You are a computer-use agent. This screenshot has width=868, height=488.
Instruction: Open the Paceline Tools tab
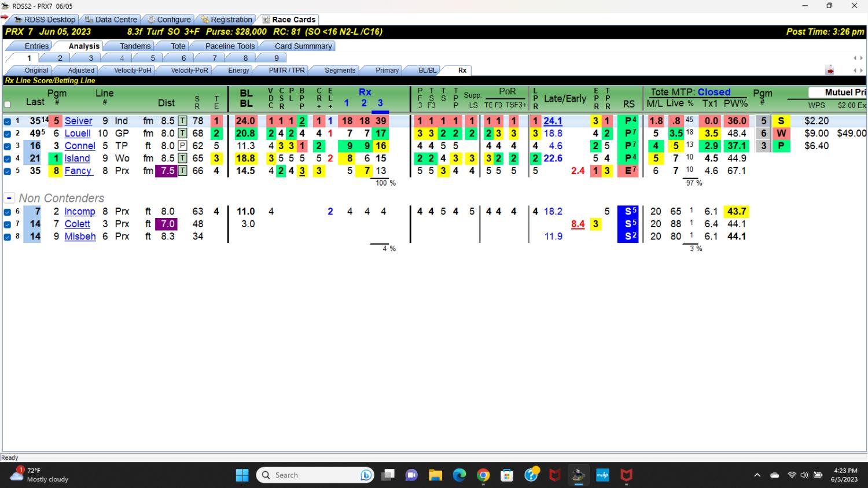(x=230, y=46)
